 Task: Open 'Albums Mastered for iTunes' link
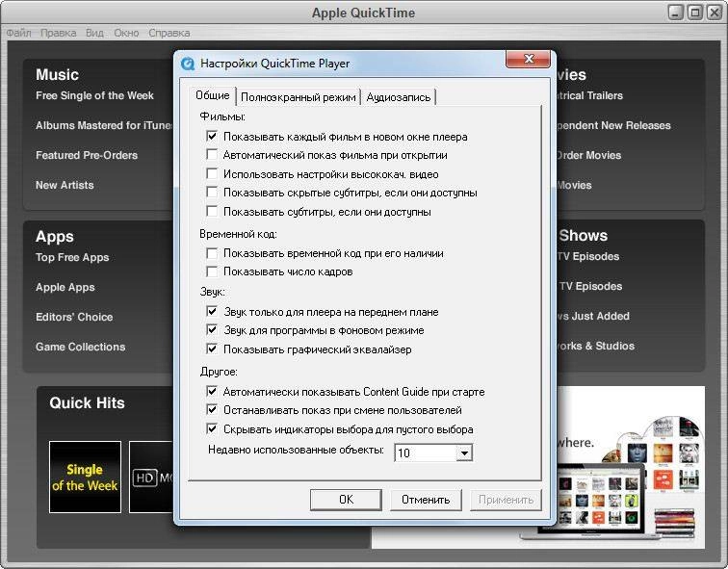coord(104,125)
